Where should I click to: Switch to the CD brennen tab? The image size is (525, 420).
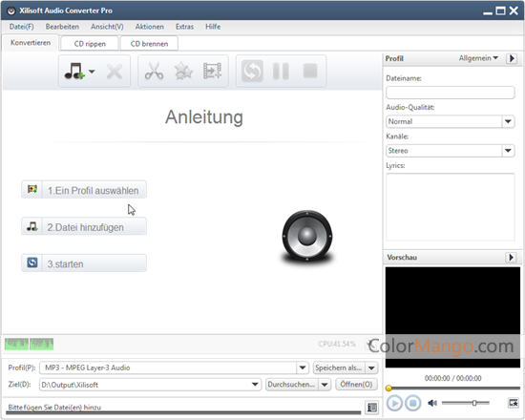[x=149, y=44]
